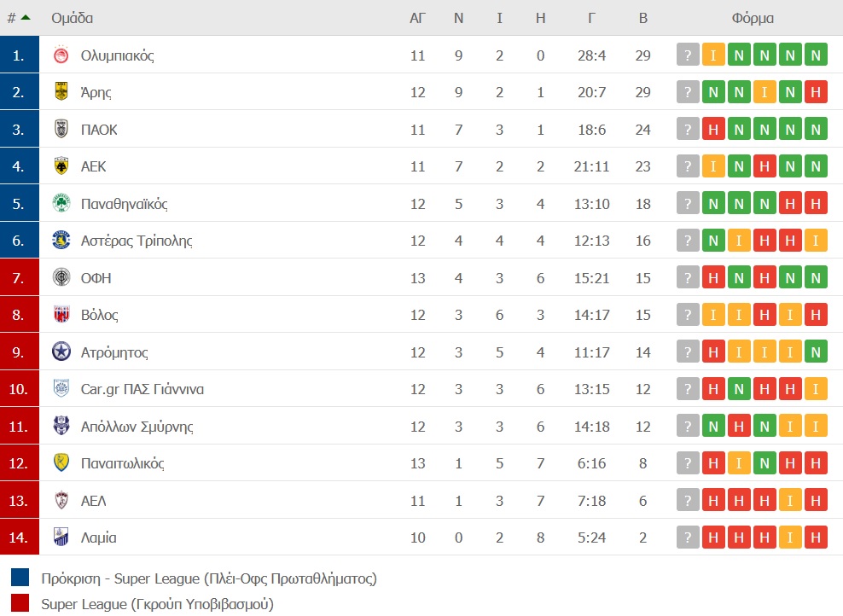Click the Φόρμα column header
This screenshot has width=843, height=616.
coord(753,18)
